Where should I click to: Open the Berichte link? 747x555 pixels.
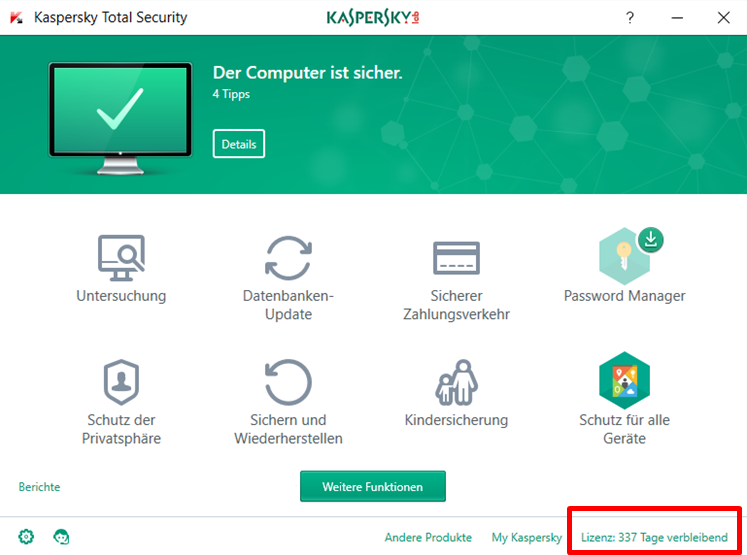(x=40, y=487)
